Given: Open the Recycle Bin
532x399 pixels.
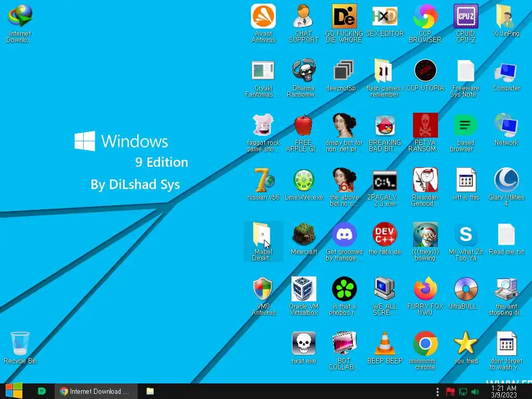Looking at the screenshot, I should point(20,348).
